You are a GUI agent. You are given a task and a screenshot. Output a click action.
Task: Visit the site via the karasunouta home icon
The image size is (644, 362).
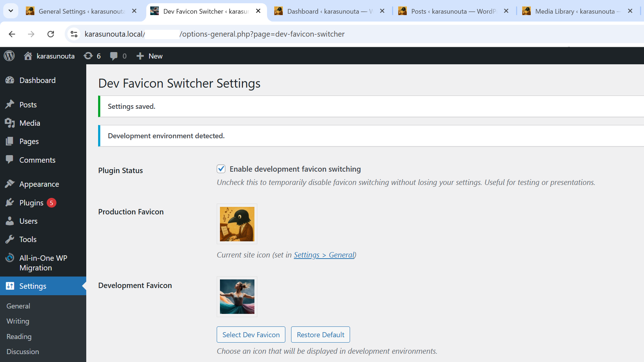click(x=28, y=56)
